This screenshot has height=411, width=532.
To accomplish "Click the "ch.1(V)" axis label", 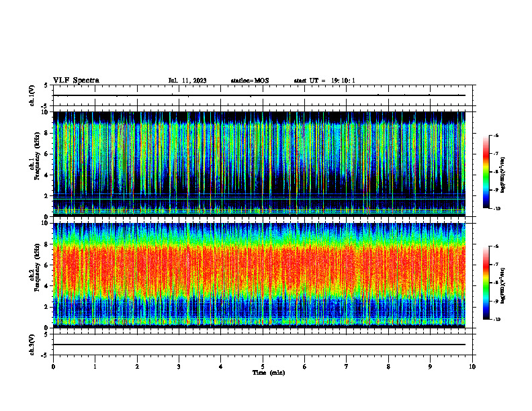I will (32, 95).
